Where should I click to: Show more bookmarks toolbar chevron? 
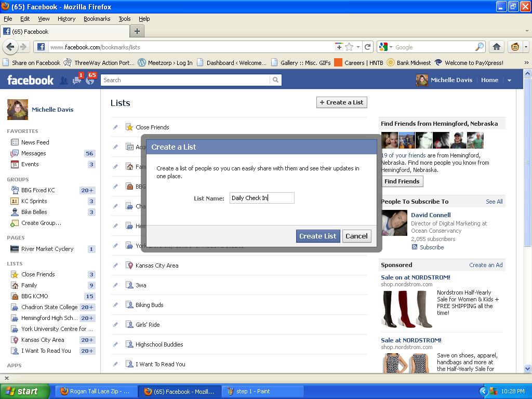(x=526, y=62)
